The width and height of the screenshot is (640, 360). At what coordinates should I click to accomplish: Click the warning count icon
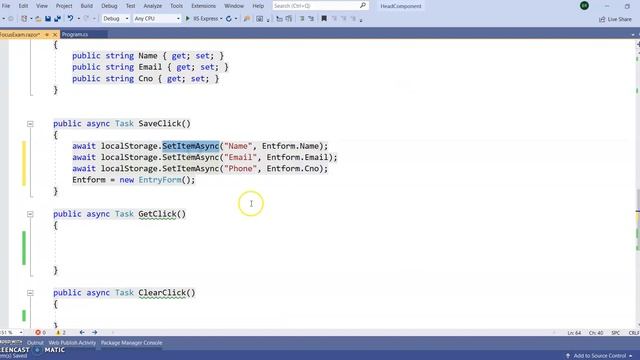click(58, 333)
